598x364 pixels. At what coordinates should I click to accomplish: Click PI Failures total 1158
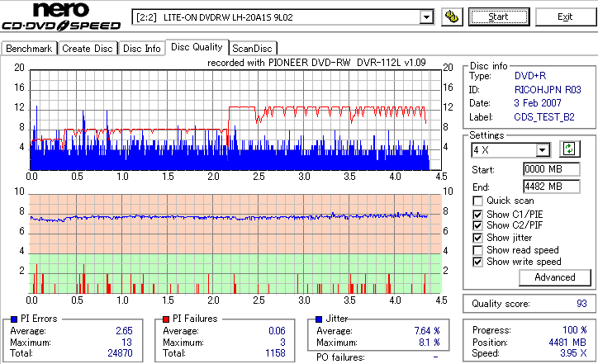click(x=275, y=353)
